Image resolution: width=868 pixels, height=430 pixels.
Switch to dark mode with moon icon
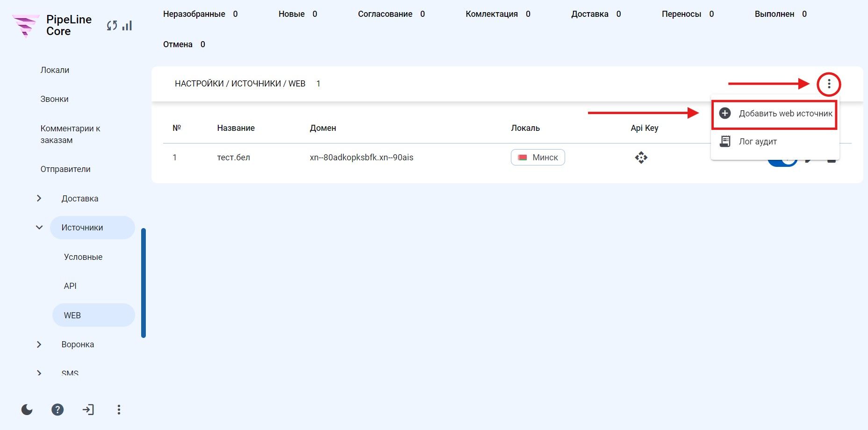pyautogui.click(x=27, y=410)
